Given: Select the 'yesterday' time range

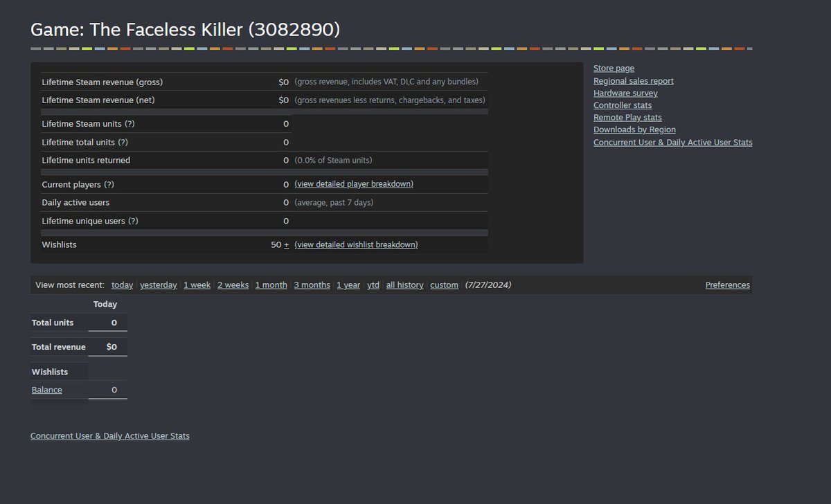Looking at the screenshot, I should [159, 285].
